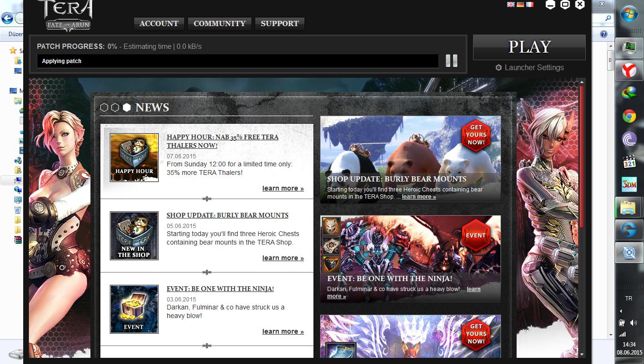Select the German flag language icon
The height and width of the screenshot is (364, 644).
coord(520,4)
